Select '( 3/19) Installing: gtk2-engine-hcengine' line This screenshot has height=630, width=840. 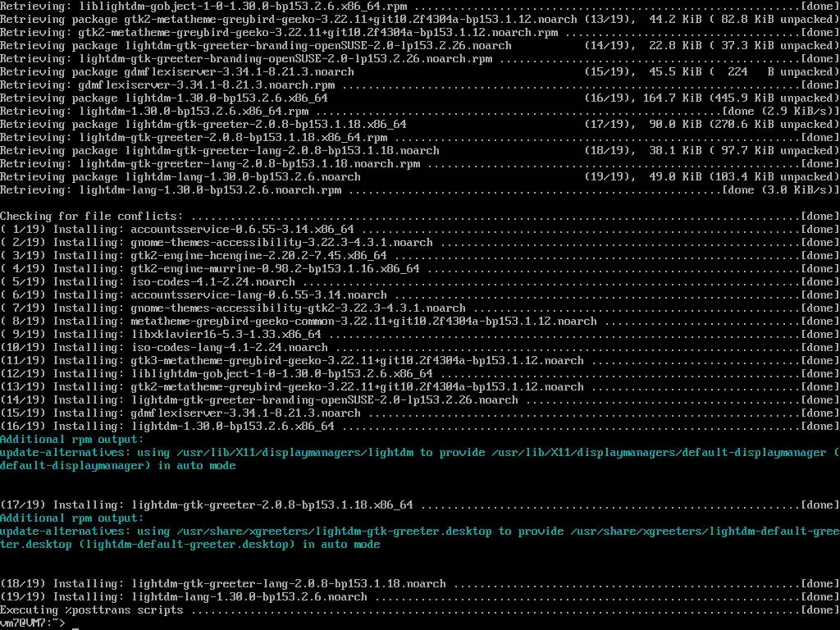coord(420,256)
